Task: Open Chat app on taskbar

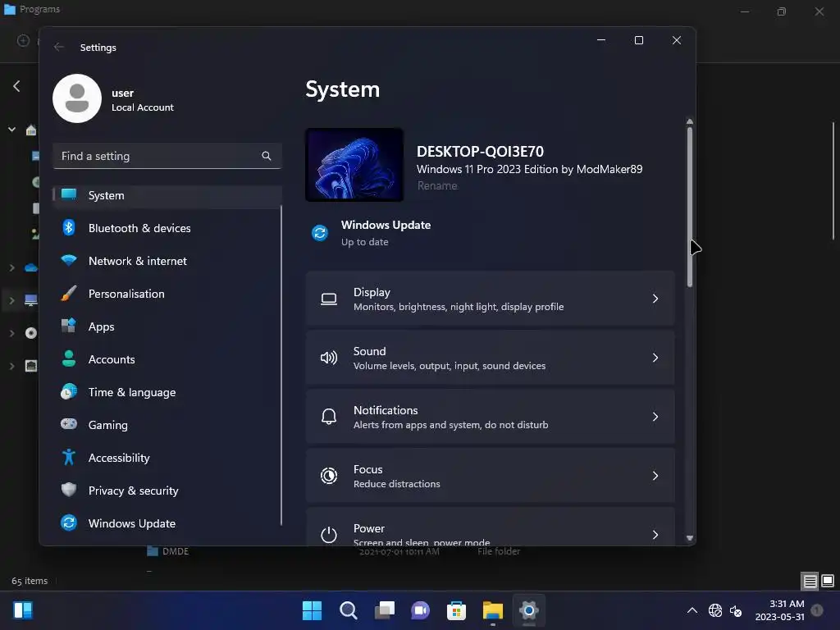Action: pyautogui.click(x=421, y=610)
